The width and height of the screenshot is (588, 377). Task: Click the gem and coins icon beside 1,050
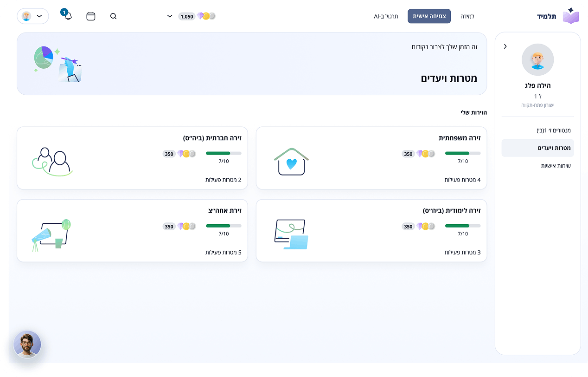tap(206, 16)
